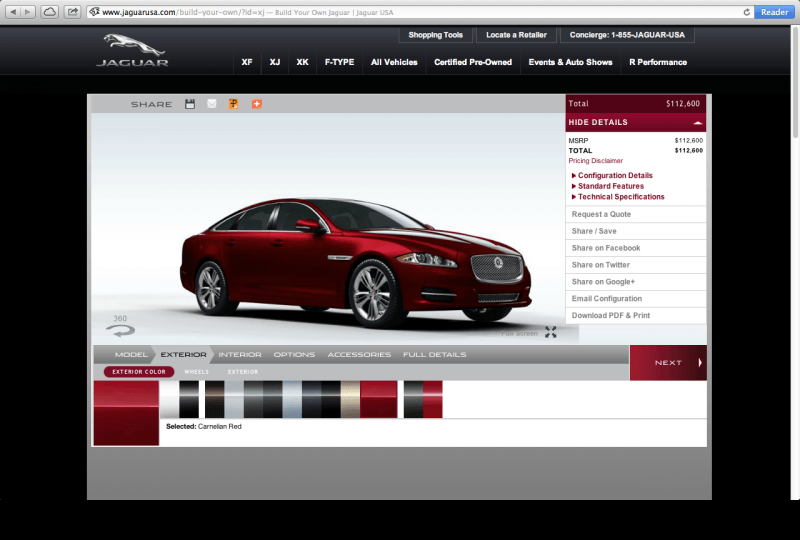Click Download PDF & Print
This screenshot has height=540, width=800.
click(636, 315)
